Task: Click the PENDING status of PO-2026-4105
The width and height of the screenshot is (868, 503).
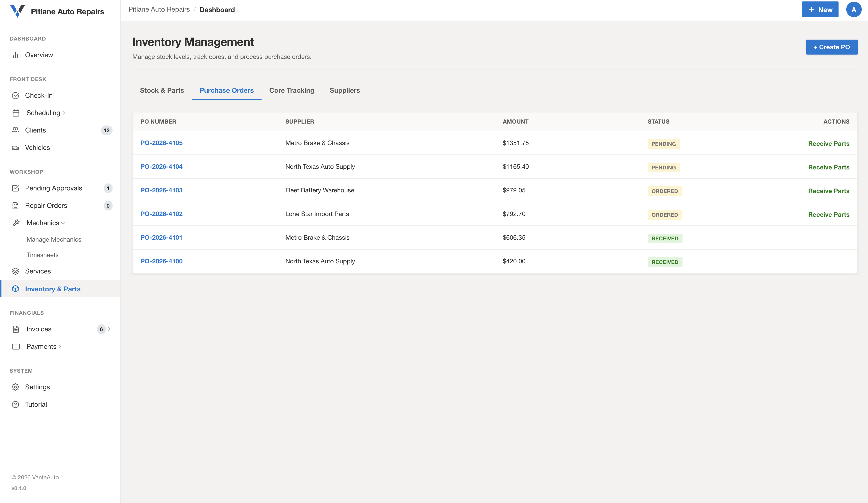Action: [x=663, y=144]
